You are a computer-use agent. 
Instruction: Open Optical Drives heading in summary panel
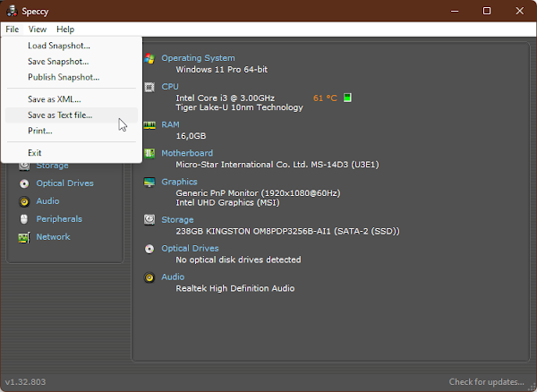pos(190,248)
